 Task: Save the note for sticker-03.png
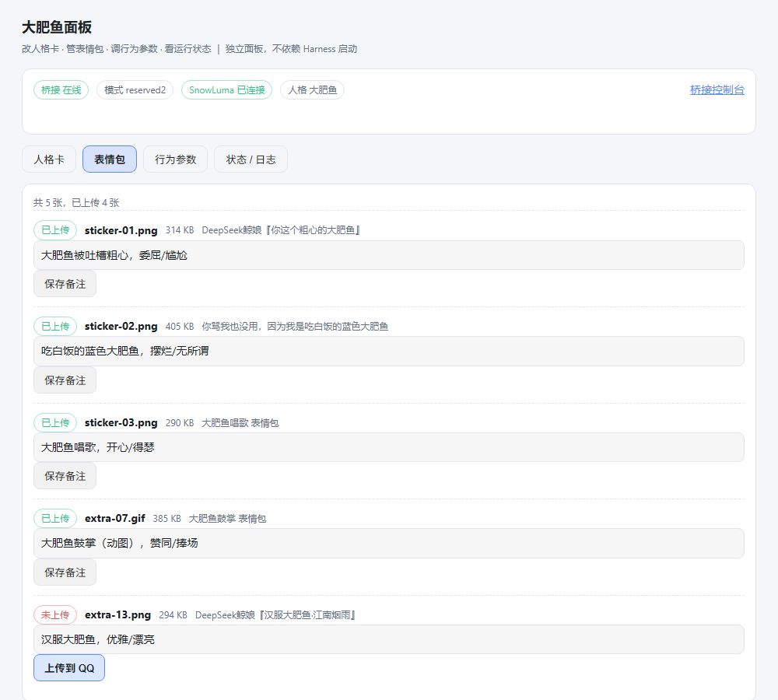(x=65, y=476)
